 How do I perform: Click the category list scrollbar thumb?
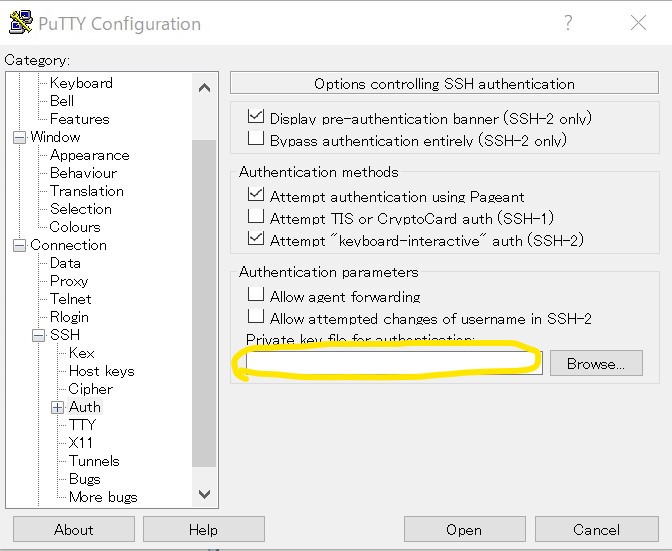pyautogui.click(x=204, y=303)
